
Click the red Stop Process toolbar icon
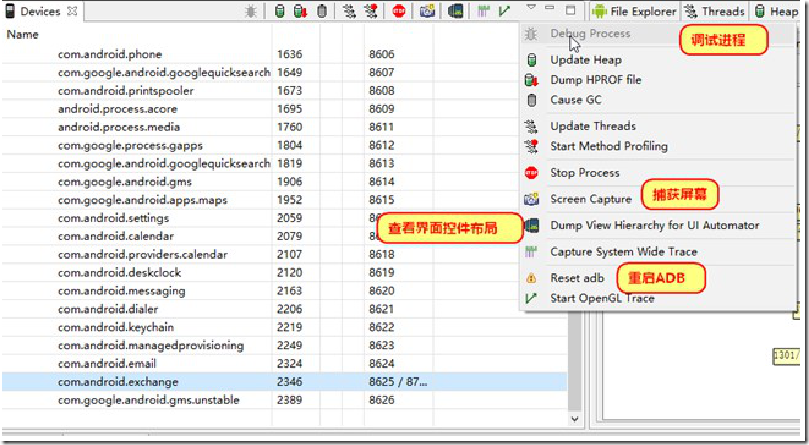[399, 11]
